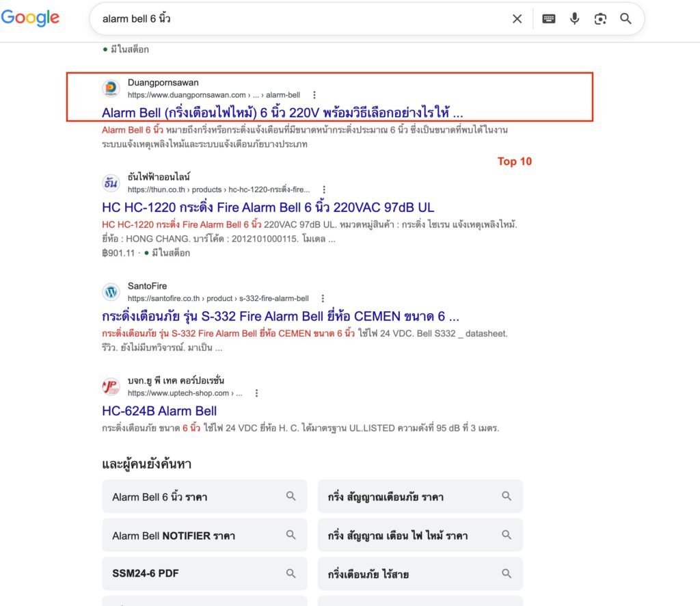Open more options for santofire.co.th result
This screenshot has width=700, height=606.
click(x=323, y=298)
